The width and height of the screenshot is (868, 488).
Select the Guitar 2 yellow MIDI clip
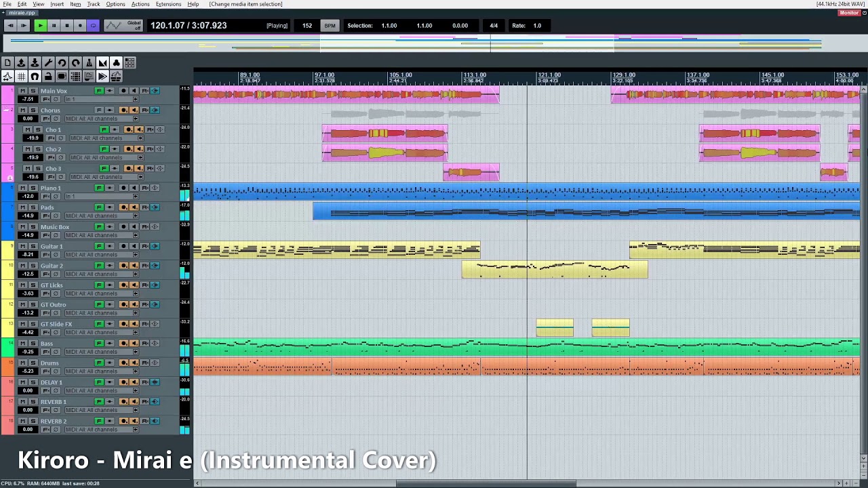555,270
